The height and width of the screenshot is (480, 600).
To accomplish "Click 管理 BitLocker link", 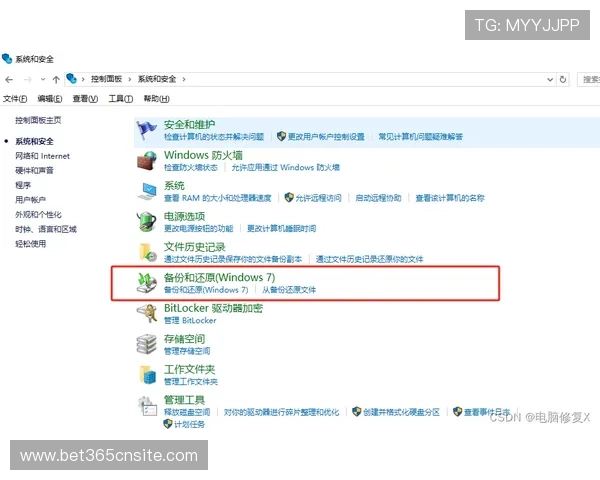I will coord(190,320).
